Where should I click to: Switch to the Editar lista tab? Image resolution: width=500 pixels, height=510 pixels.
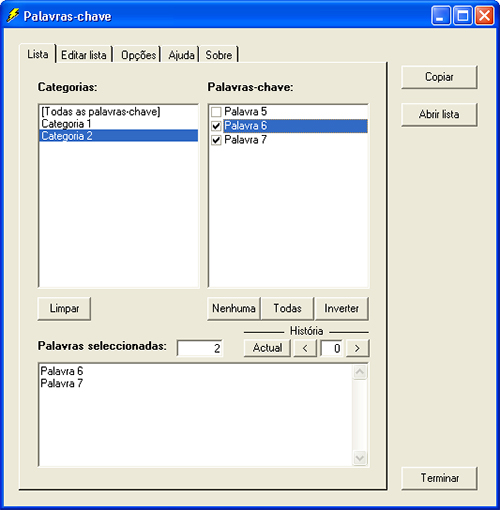pyautogui.click(x=84, y=55)
